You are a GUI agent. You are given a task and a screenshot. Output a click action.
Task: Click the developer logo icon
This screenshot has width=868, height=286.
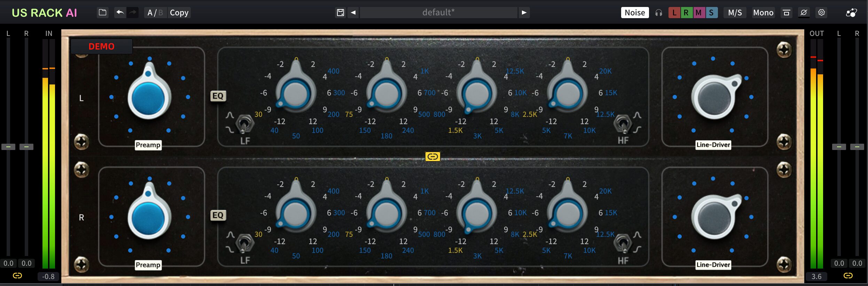[851, 13]
